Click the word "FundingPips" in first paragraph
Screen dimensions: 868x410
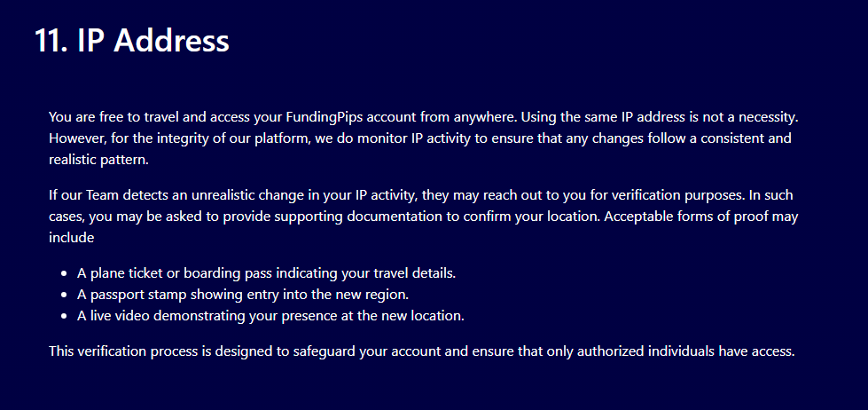click(x=325, y=117)
